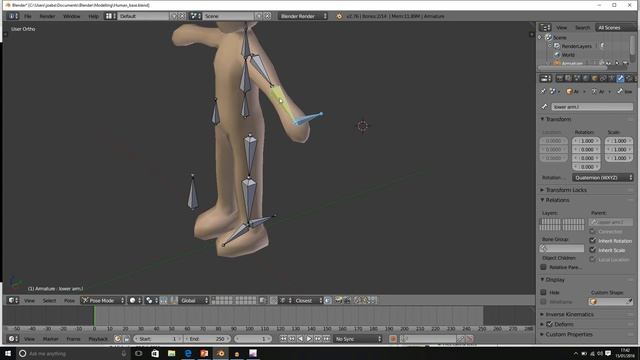The image size is (640, 360).
Task: Click the outliner editor type icon
Action: tap(545, 27)
